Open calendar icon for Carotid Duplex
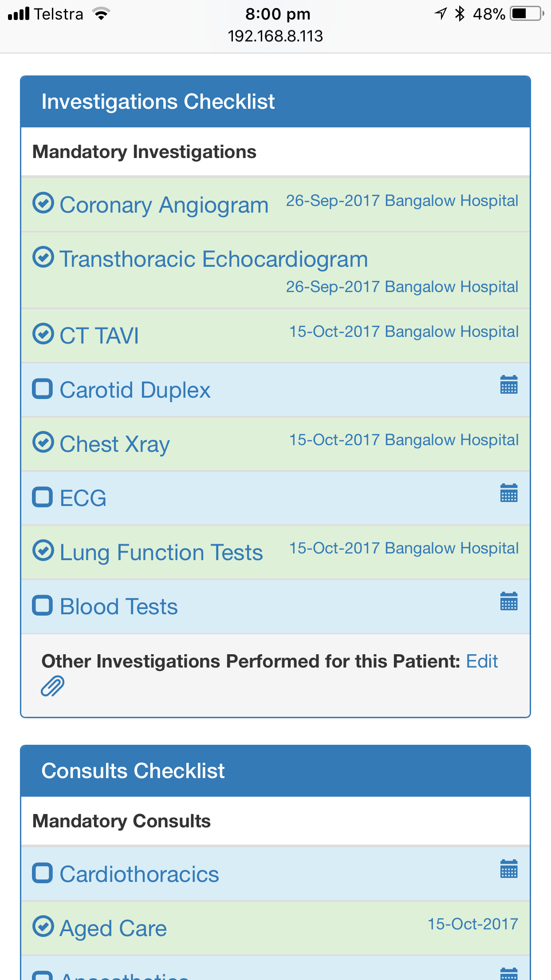 pyautogui.click(x=508, y=385)
